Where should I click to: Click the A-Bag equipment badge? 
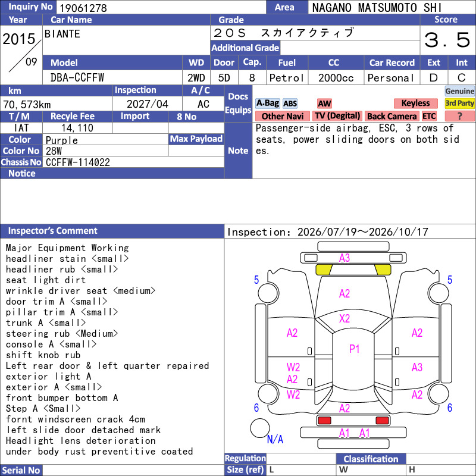(x=267, y=103)
